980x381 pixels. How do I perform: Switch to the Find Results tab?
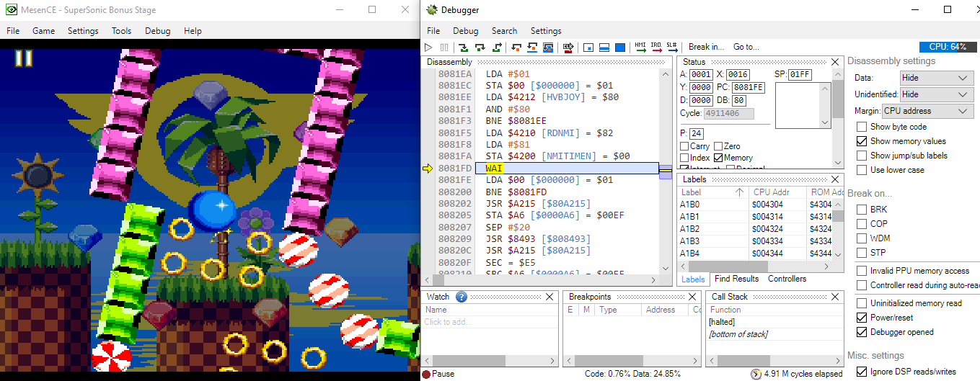coord(736,279)
